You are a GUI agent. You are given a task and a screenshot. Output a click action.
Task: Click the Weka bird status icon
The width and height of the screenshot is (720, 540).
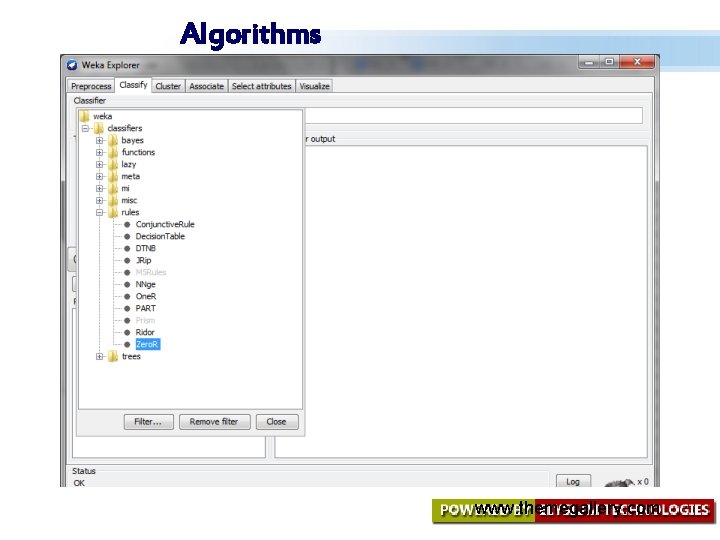point(619,482)
